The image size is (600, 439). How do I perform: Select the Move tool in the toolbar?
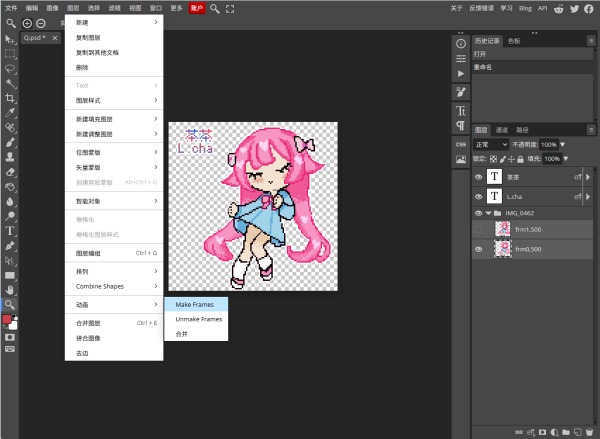coord(10,39)
